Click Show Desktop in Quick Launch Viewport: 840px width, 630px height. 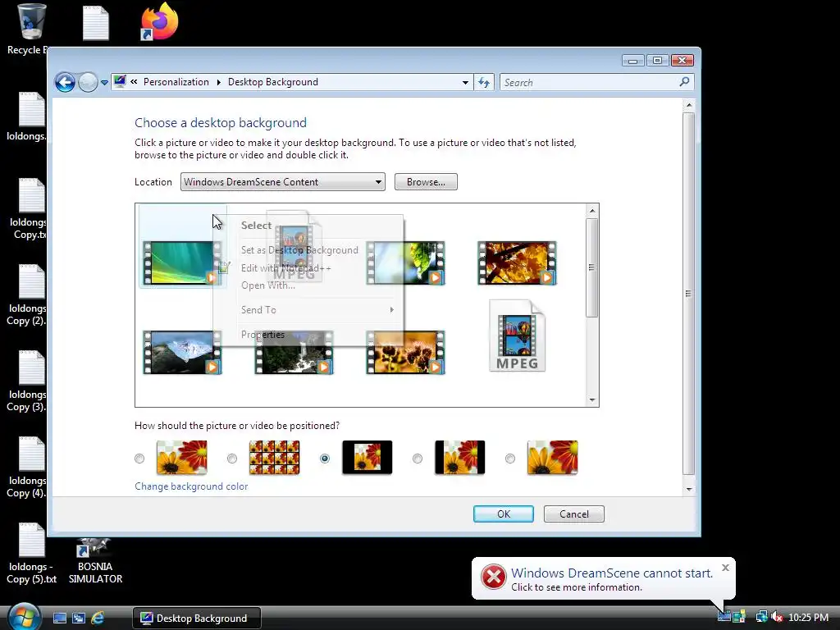click(59, 619)
